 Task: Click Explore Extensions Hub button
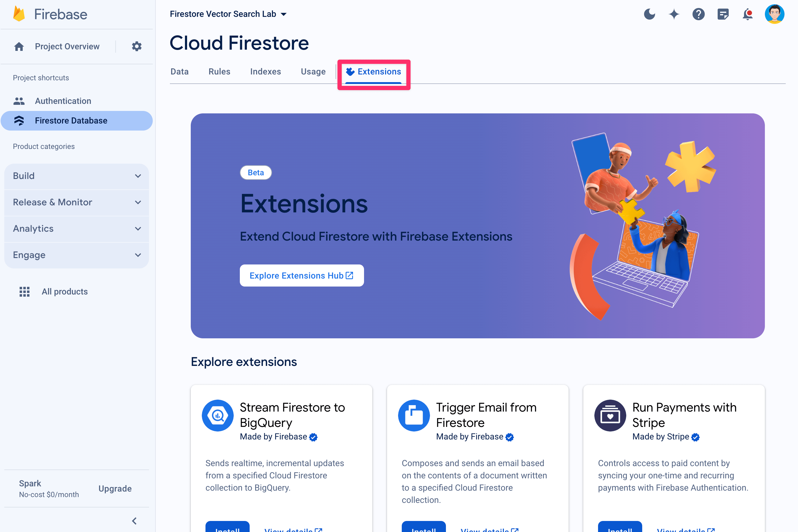pos(302,275)
